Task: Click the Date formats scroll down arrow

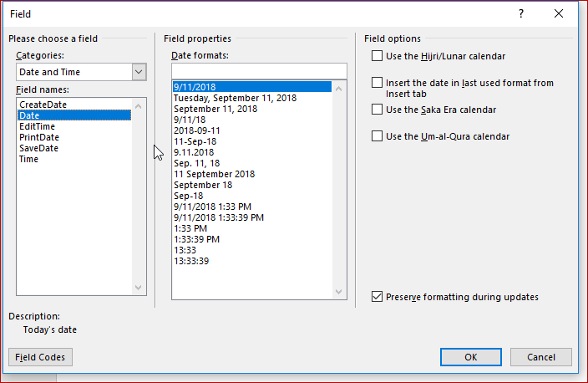Action: (338, 292)
